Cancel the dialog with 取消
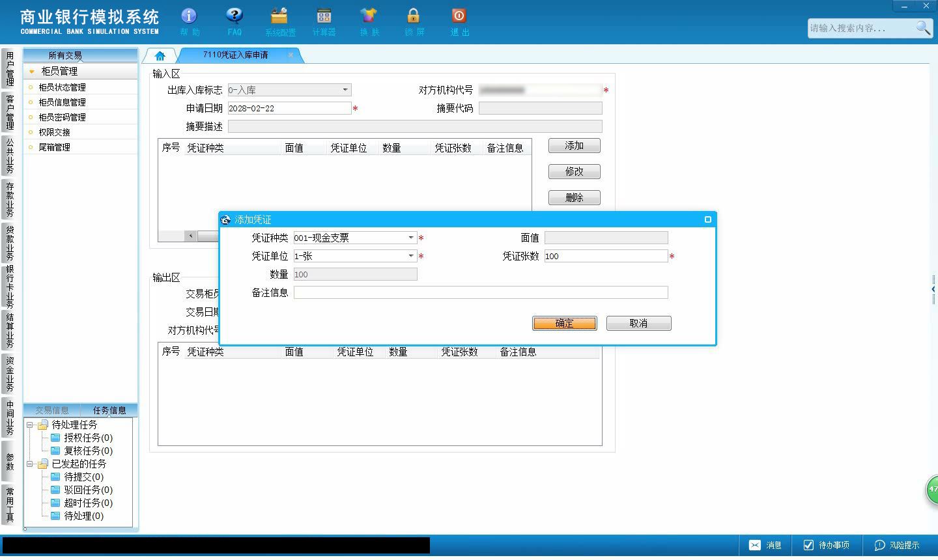This screenshot has height=560, width=938. [638, 323]
